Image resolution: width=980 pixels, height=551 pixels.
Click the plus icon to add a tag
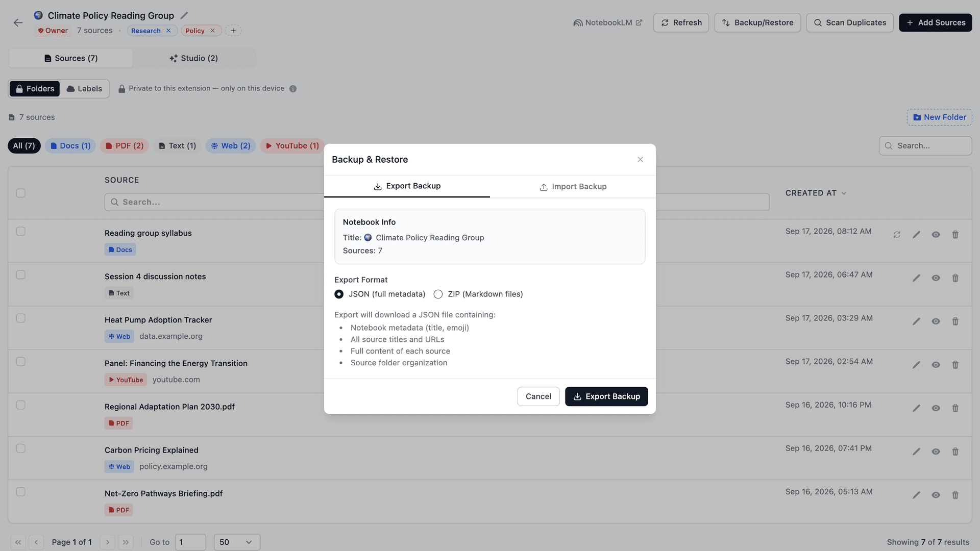[233, 31]
